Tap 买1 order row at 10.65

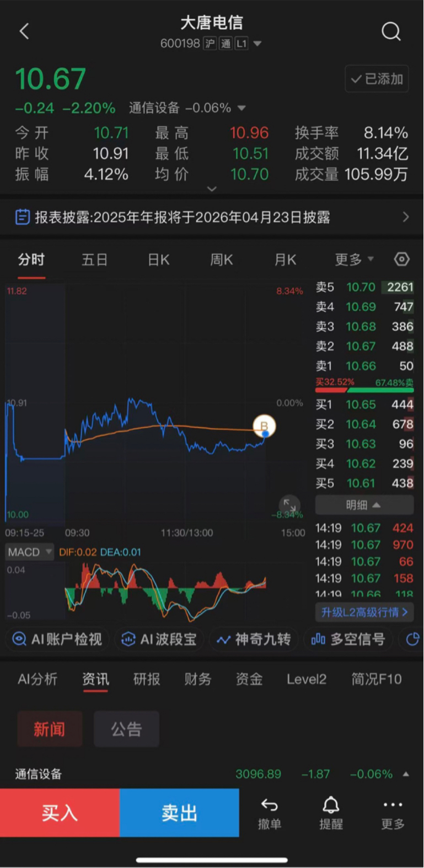pos(364,404)
